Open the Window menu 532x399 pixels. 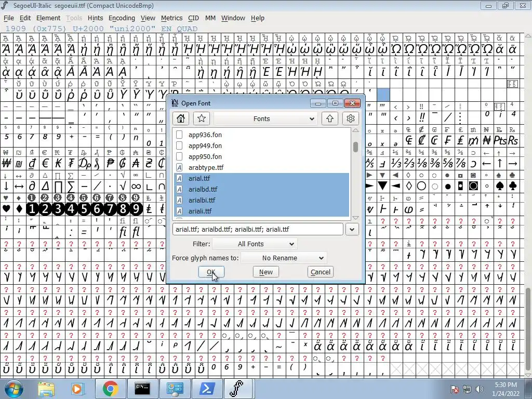pos(233,18)
